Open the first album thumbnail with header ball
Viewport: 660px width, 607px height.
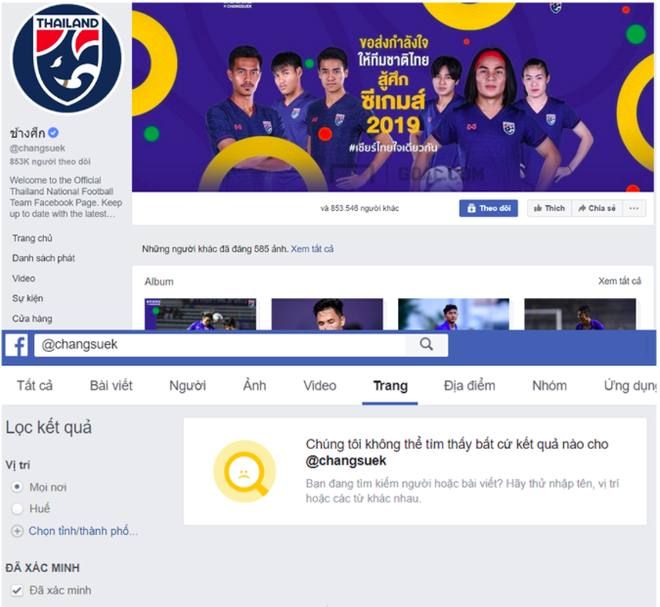[200, 314]
